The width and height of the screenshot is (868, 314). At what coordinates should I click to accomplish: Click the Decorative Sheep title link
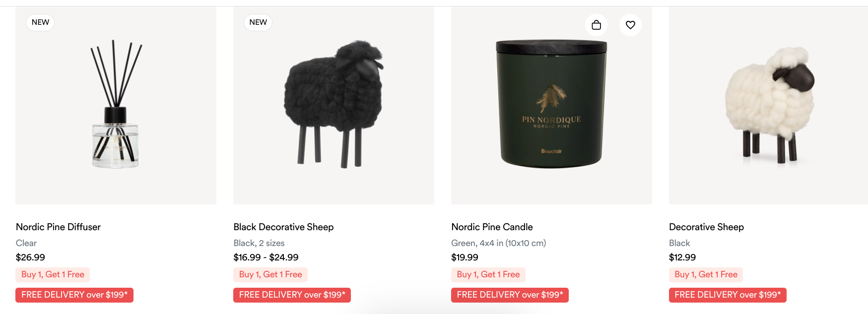[706, 227]
